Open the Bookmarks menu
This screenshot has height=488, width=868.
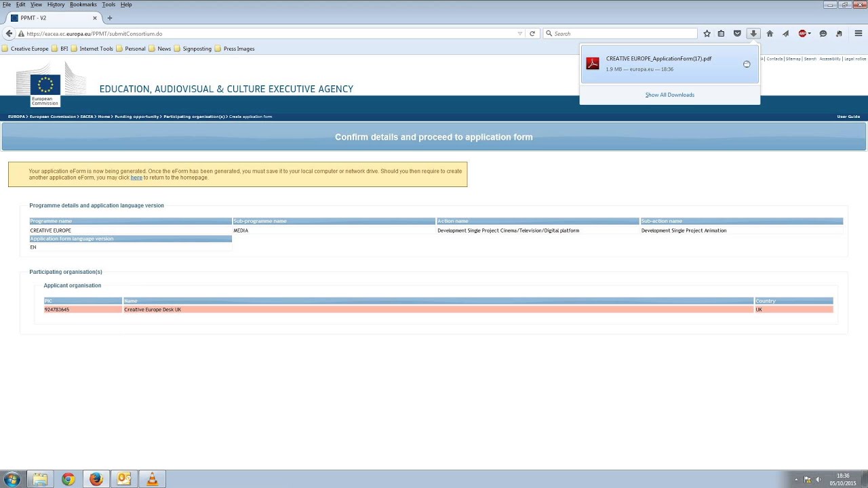tap(83, 4)
